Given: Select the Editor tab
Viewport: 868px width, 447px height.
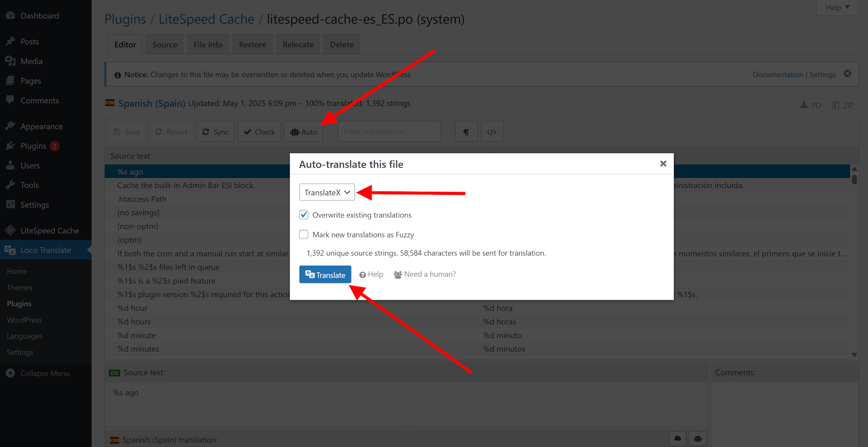Looking at the screenshot, I should coord(125,45).
